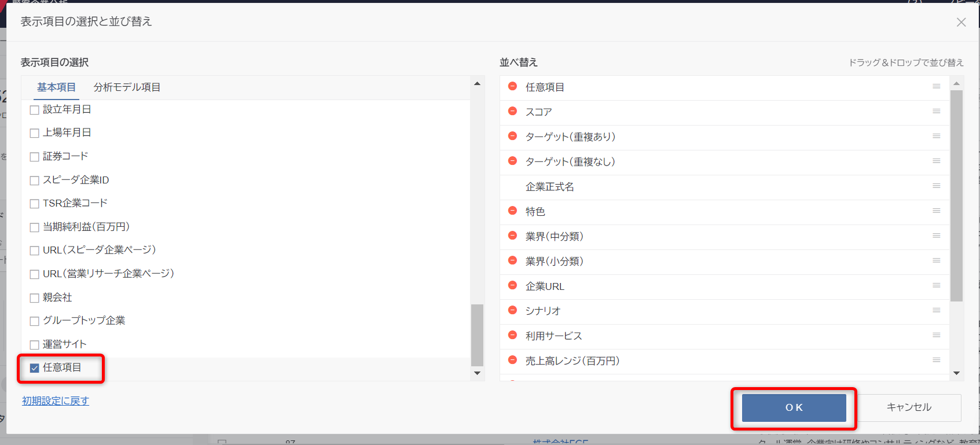This screenshot has height=445, width=980.
Task: Remove 利用サービス with its minus icon
Action: click(512, 335)
